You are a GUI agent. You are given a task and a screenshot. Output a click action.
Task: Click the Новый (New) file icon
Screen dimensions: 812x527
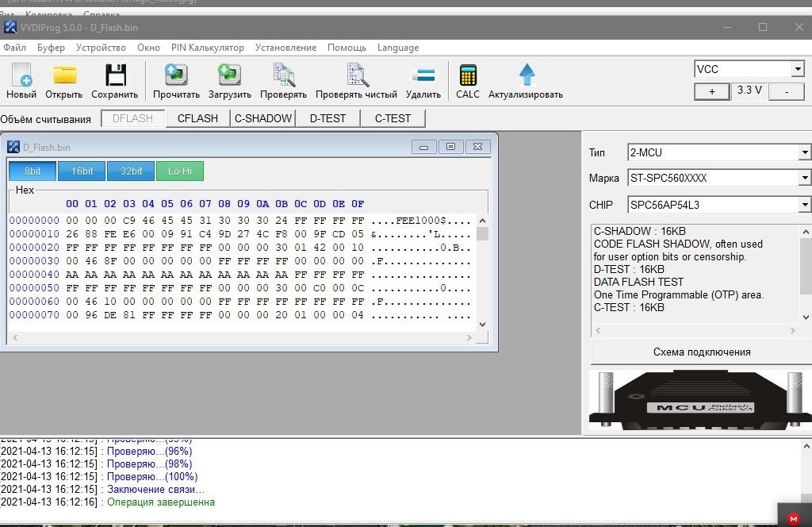click(21, 75)
